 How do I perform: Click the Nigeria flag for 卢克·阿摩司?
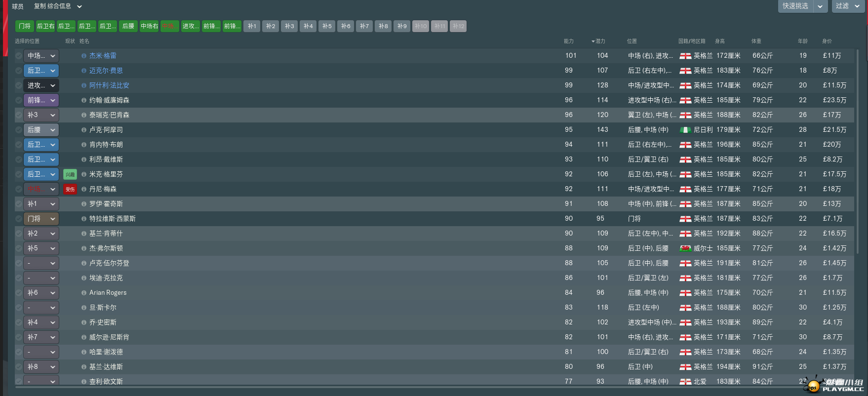click(x=685, y=130)
